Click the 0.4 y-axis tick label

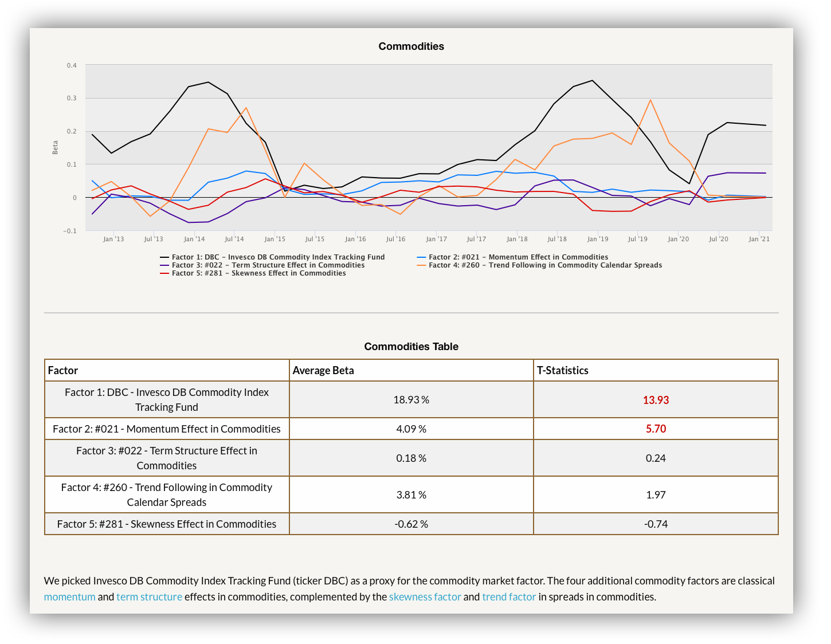click(x=72, y=65)
